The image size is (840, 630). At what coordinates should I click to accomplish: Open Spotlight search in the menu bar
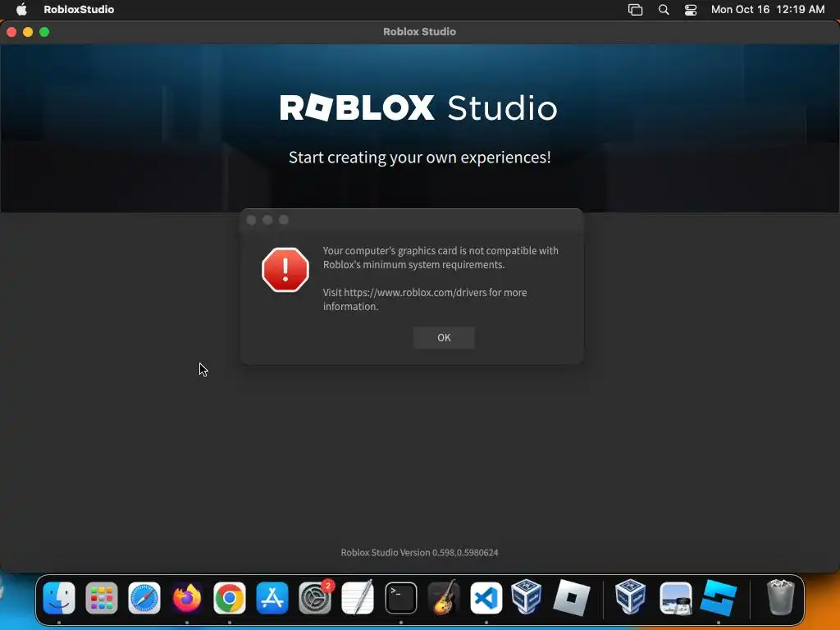click(x=663, y=10)
